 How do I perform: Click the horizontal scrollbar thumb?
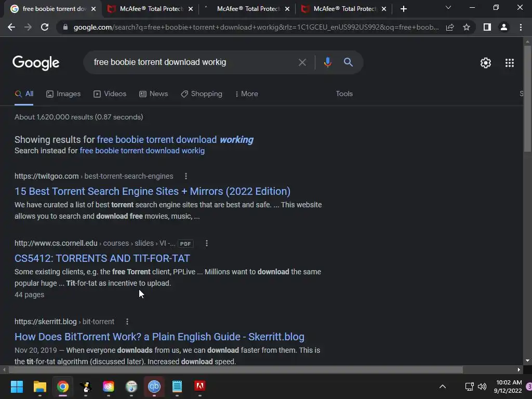pos(236,369)
